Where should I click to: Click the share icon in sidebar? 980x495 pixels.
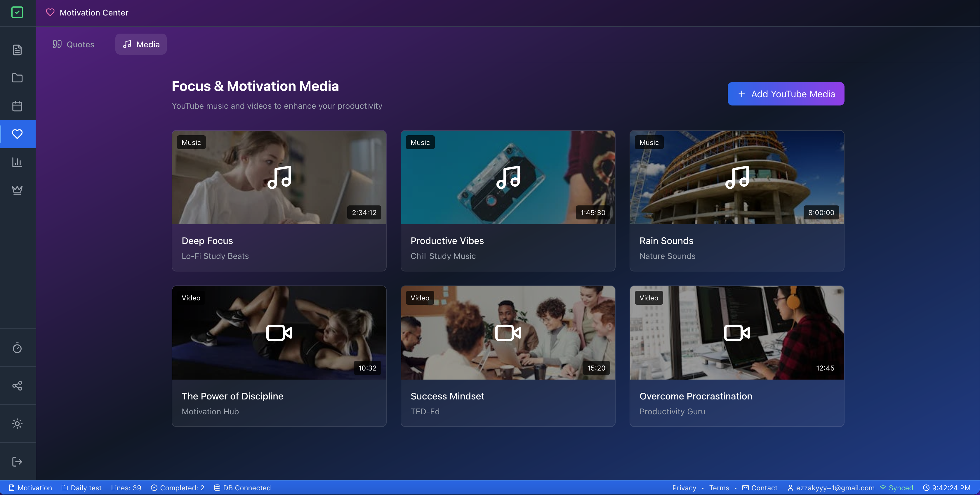17,386
